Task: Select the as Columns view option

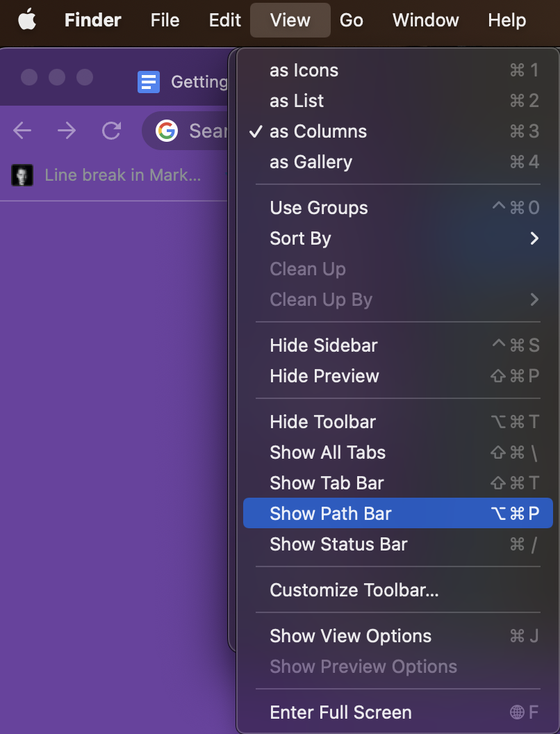Action: click(318, 131)
